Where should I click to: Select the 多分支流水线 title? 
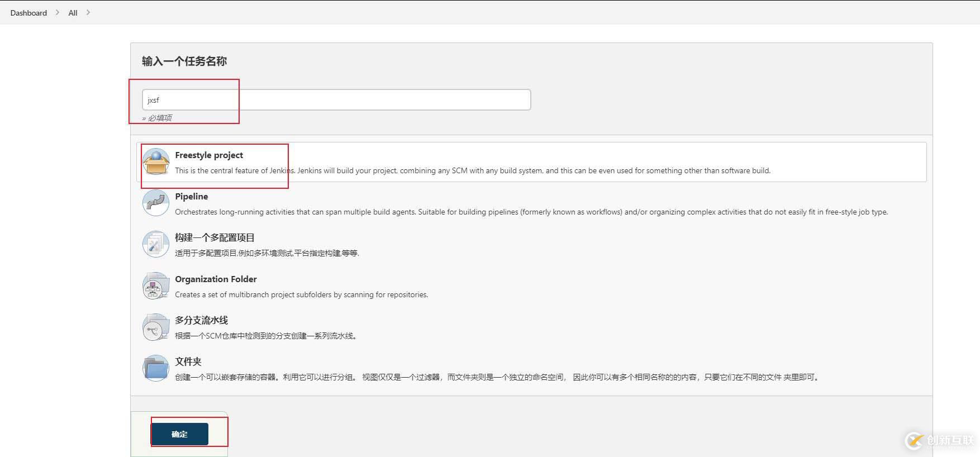point(201,321)
